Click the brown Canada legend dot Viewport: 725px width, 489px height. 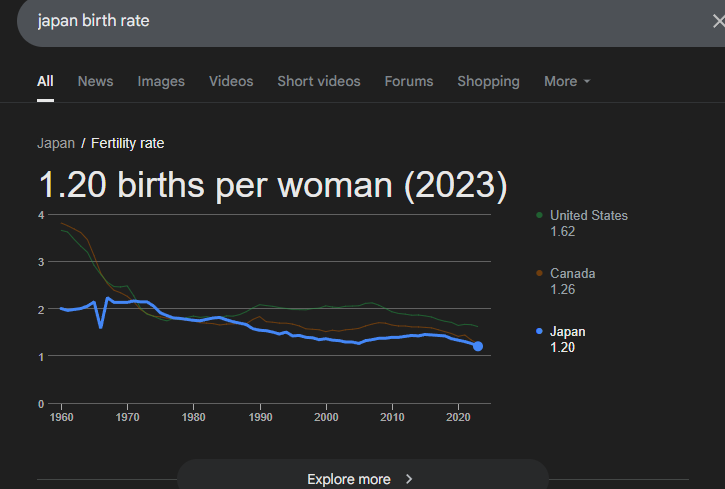539,273
